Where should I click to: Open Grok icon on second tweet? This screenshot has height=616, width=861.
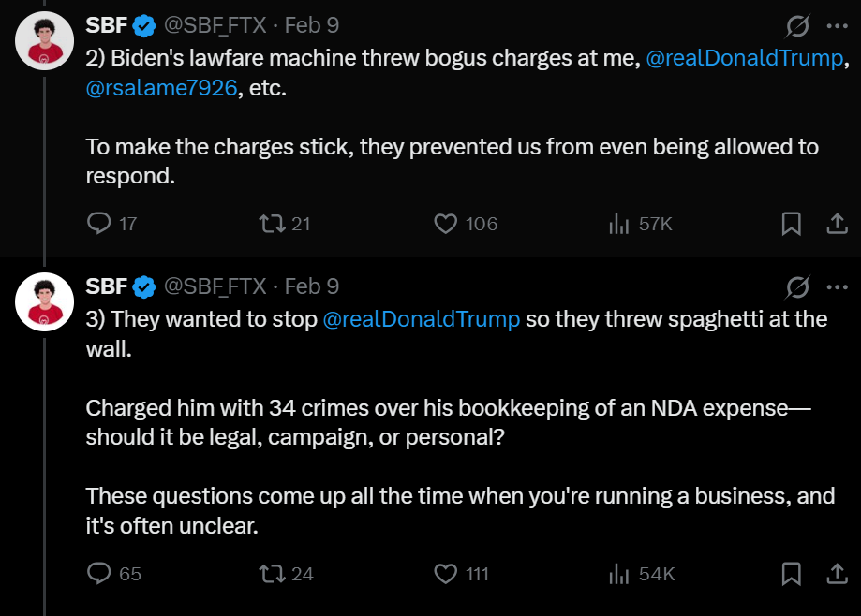point(798,286)
